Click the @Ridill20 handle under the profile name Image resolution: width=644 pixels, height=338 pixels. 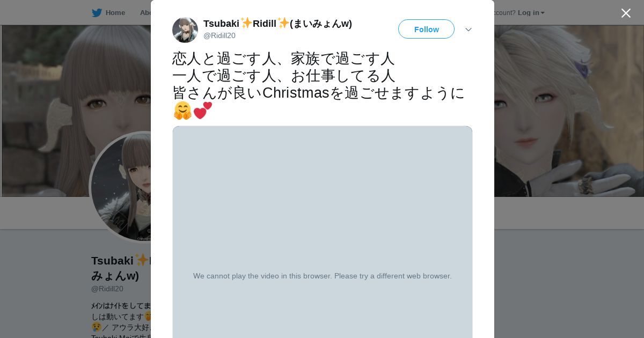tap(107, 289)
